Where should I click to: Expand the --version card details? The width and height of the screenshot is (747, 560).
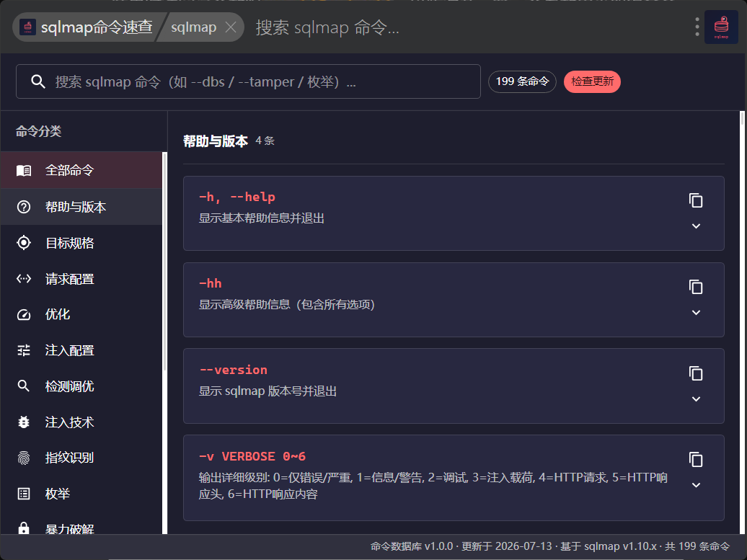pos(696,399)
